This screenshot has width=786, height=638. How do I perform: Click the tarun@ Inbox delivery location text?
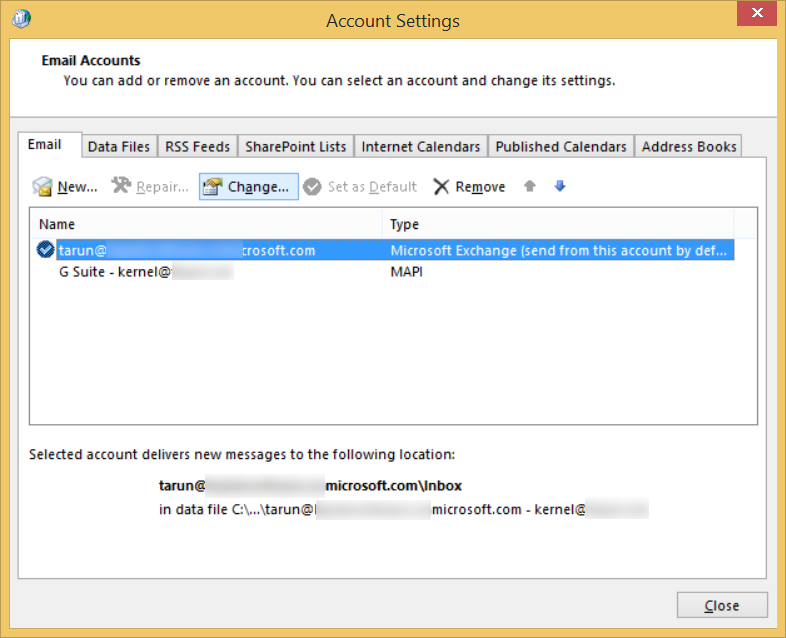coord(310,486)
